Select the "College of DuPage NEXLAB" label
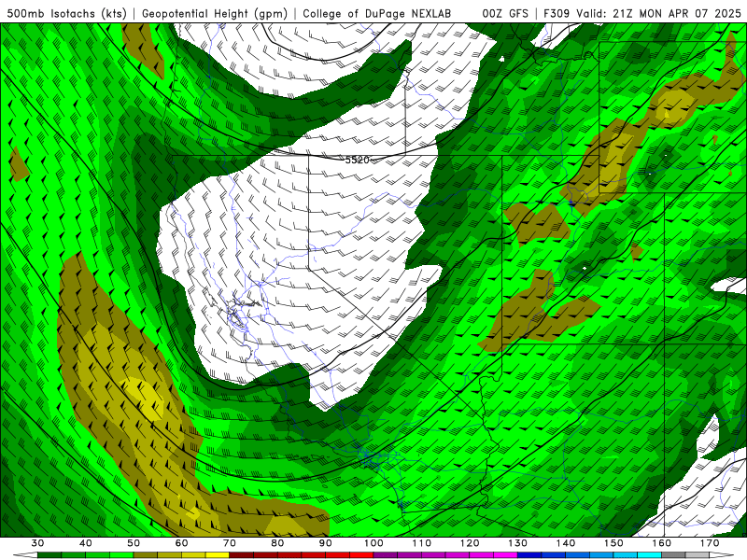Screen dimensions: 747x560 point(377,13)
